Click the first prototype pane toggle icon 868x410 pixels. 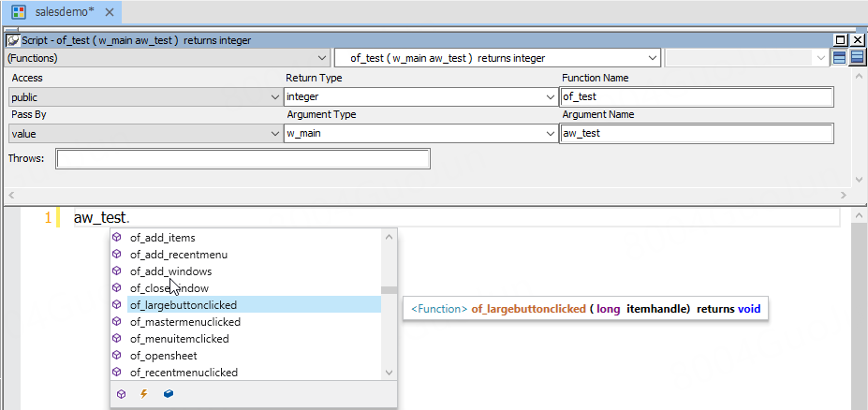tap(839, 58)
